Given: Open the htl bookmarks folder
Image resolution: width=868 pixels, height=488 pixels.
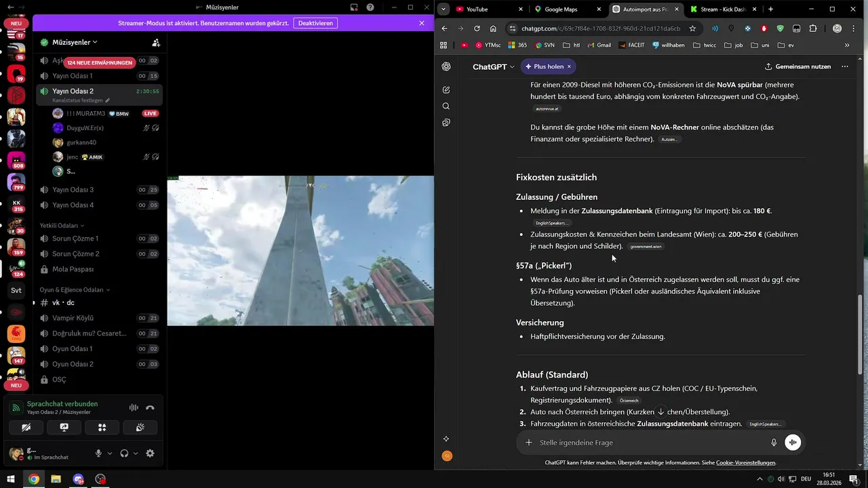Looking at the screenshot, I should [x=571, y=45].
